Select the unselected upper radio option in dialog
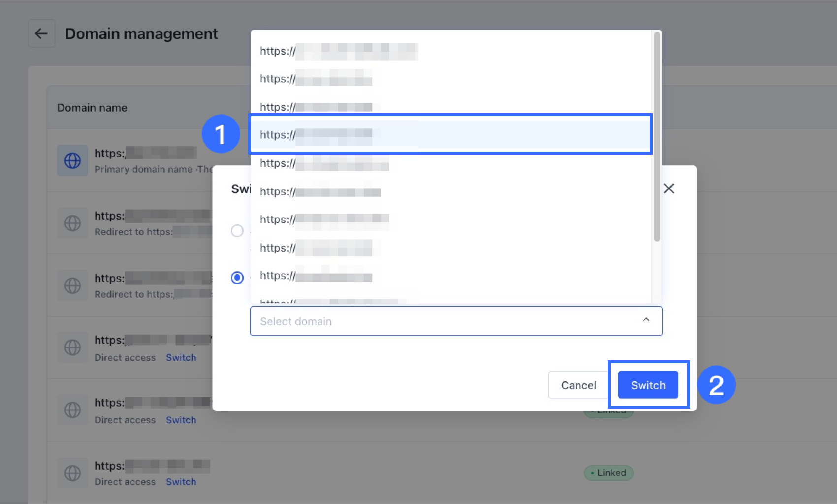The image size is (837, 504). point(237,231)
